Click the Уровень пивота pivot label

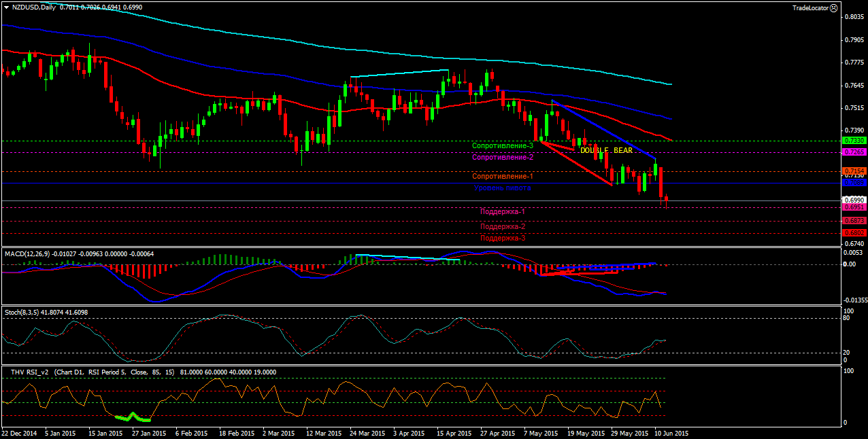pyautogui.click(x=502, y=188)
